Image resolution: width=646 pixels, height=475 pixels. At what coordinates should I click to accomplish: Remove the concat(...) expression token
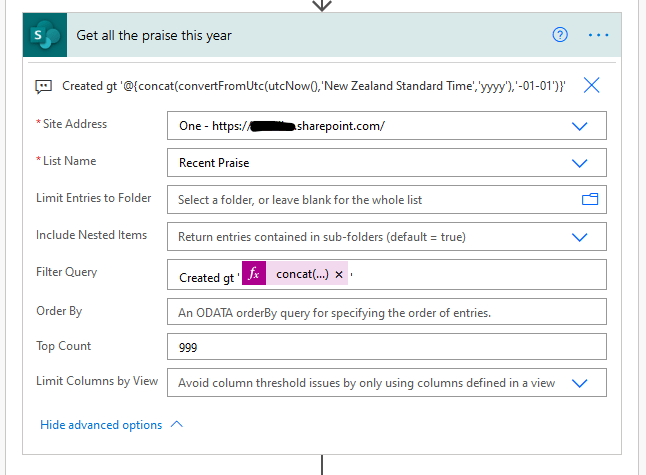[339, 274]
